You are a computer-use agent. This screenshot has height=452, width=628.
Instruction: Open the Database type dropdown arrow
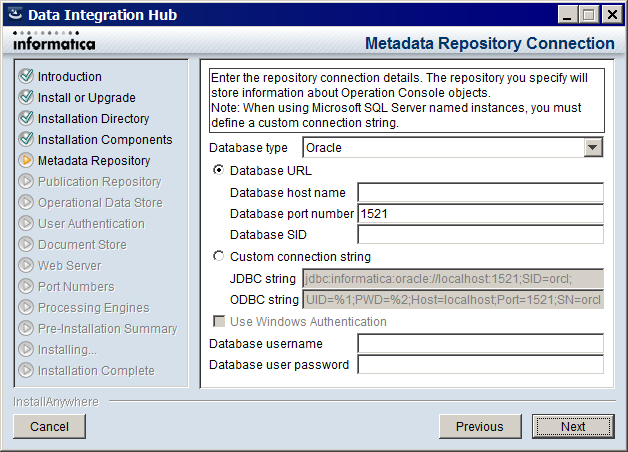pyautogui.click(x=593, y=147)
